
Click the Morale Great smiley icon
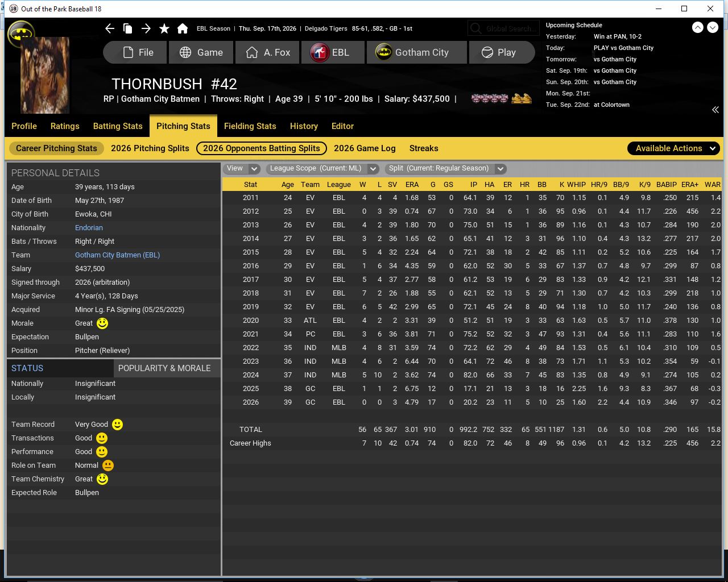pyautogui.click(x=102, y=323)
